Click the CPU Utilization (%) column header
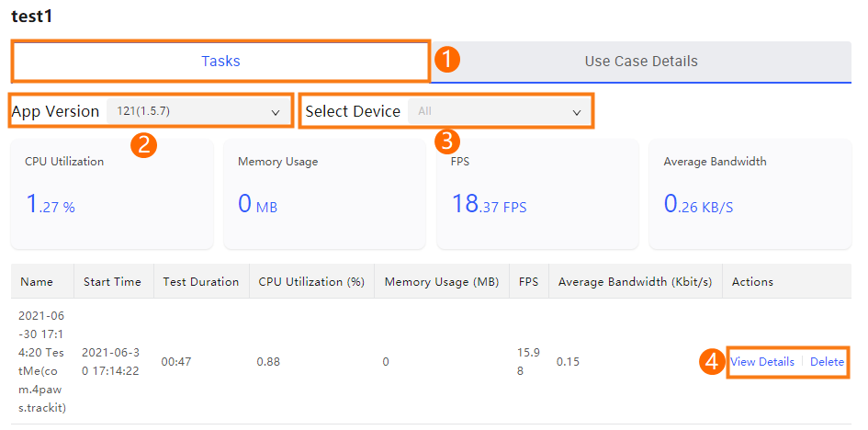 [311, 282]
